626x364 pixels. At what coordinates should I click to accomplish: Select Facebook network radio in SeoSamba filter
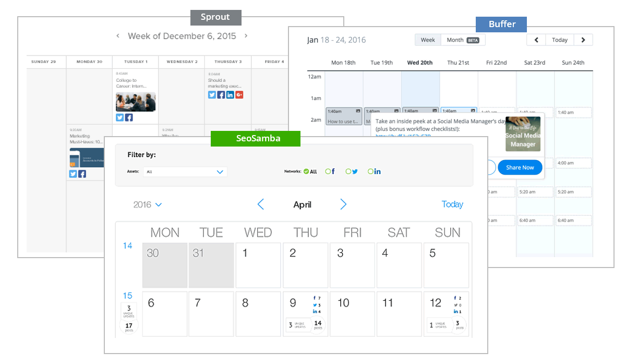coord(328,171)
